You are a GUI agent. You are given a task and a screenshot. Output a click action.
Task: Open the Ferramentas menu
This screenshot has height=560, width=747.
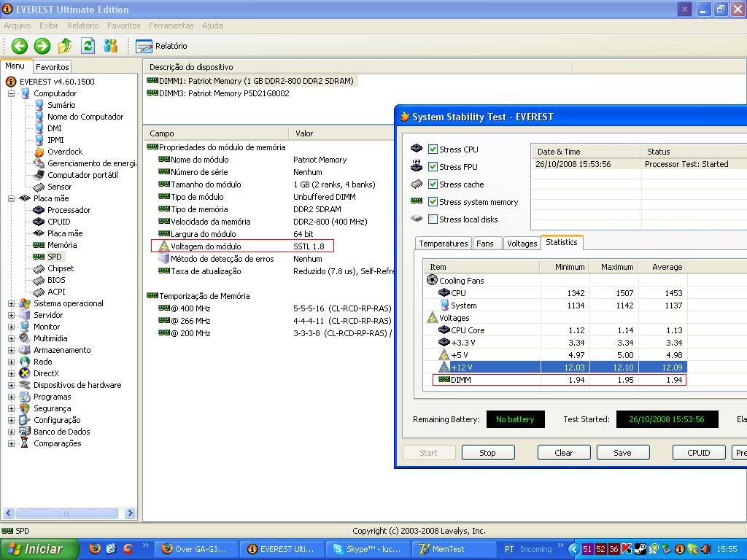(171, 26)
